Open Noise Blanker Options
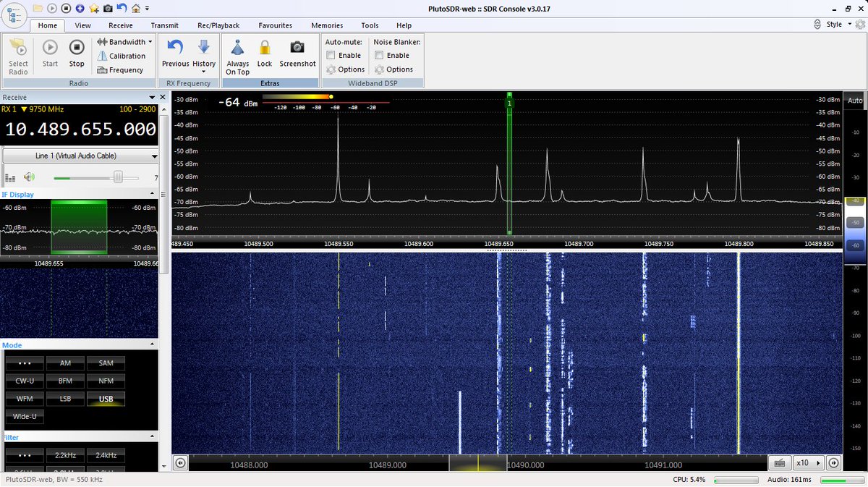Screen dimensions: 868x487 click(x=393, y=69)
